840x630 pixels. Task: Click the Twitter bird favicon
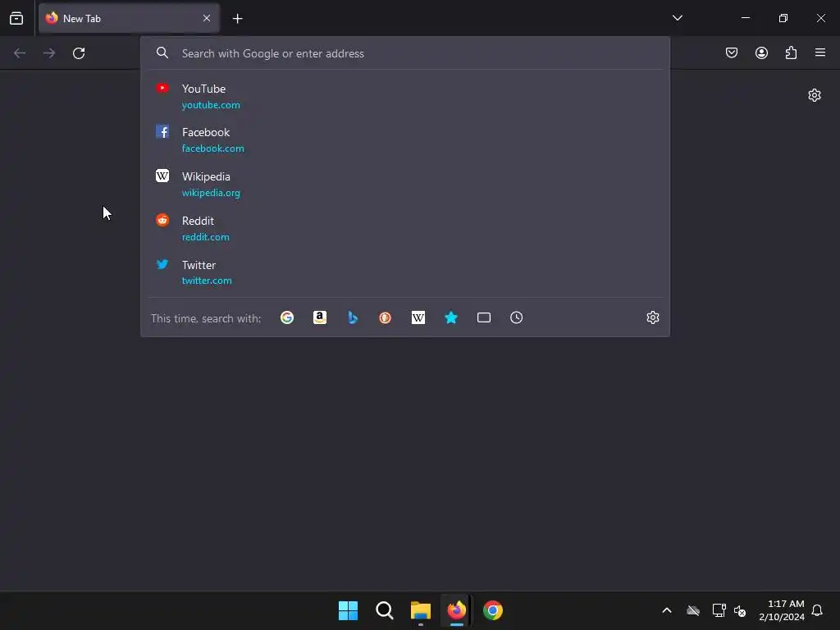(162, 263)
